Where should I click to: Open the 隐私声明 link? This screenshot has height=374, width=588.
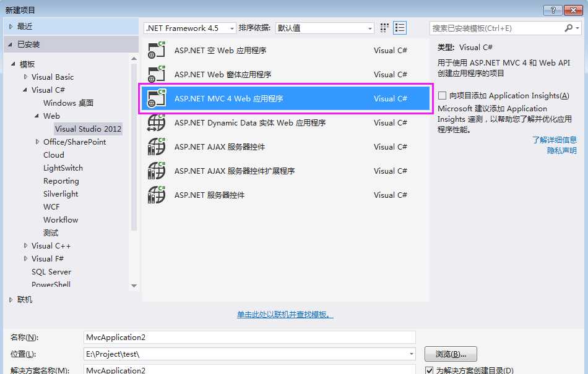[562, 150]
